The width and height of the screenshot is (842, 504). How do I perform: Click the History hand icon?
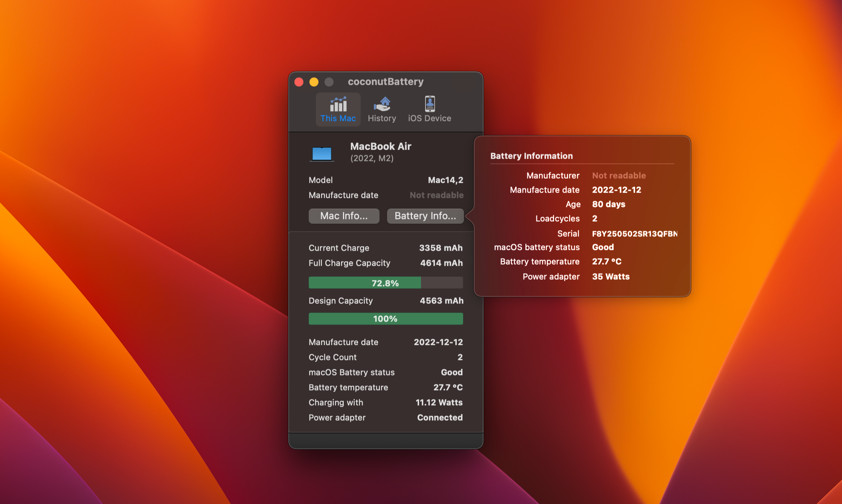[382, 104]
